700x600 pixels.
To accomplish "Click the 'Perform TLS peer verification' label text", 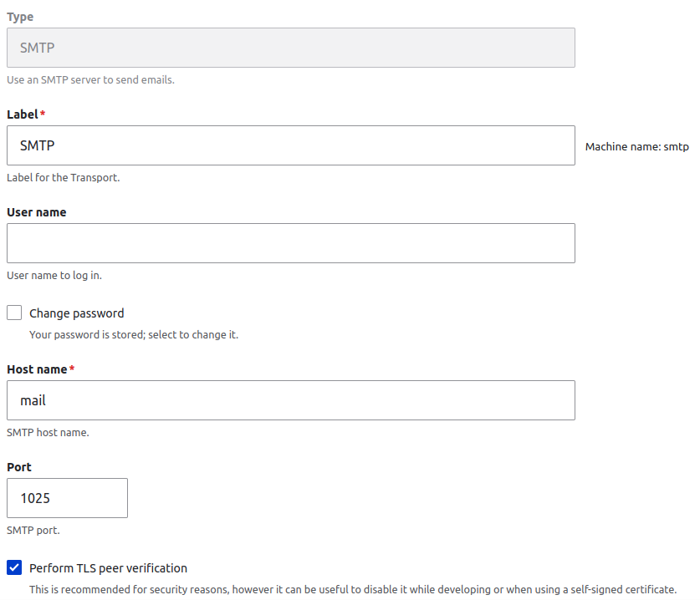I will 108,568.
